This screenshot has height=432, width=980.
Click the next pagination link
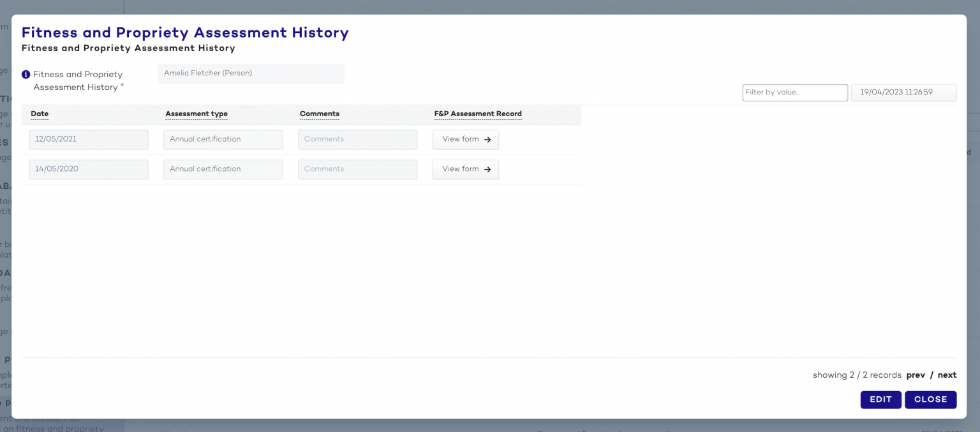tap(947, 375)
